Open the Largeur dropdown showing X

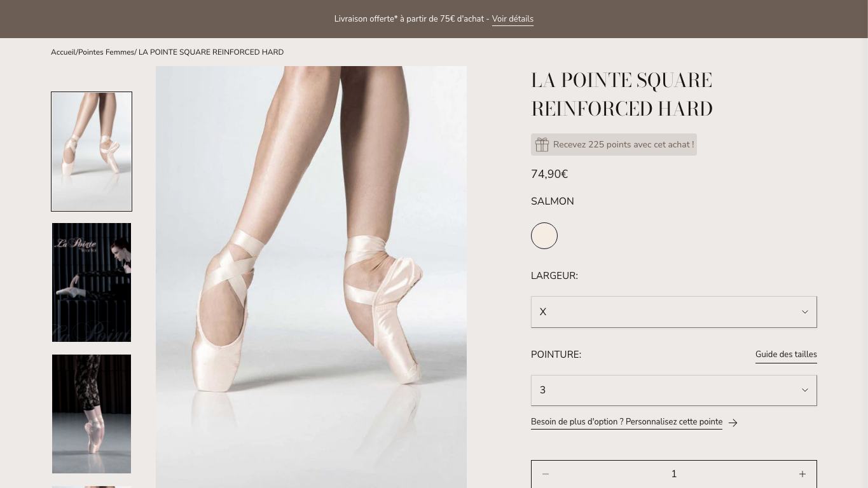tap(674, 312)
